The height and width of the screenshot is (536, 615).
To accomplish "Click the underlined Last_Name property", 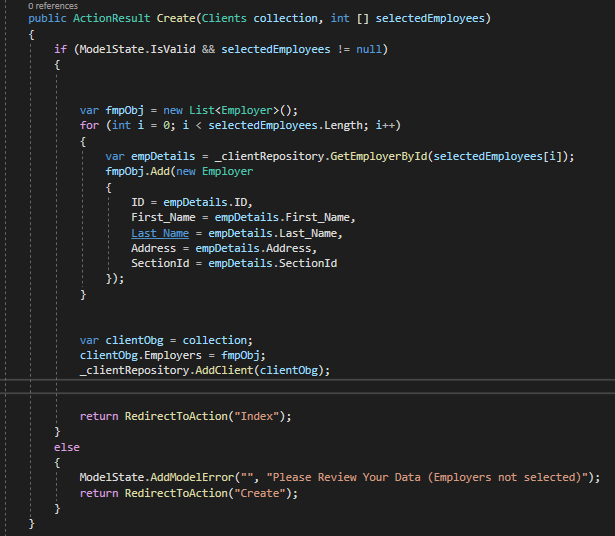I will pos(160,233).
